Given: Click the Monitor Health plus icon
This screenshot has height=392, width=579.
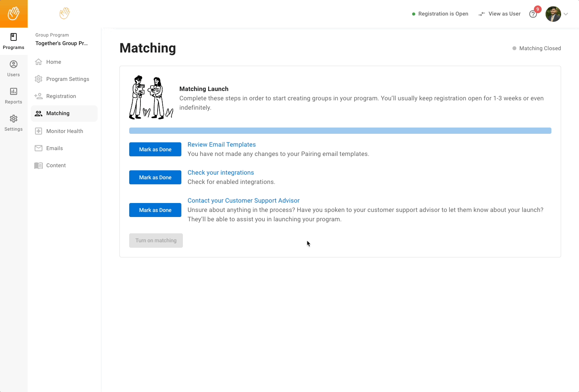Looking at the screenshot, I should pos(39,131).
